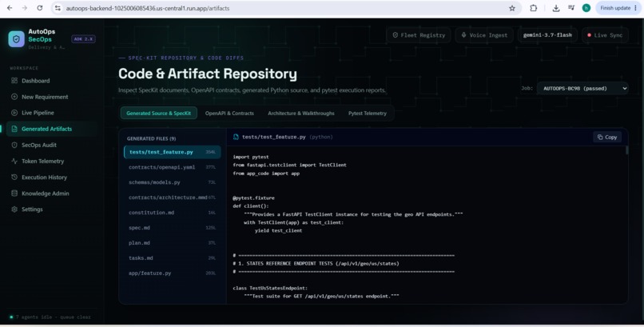644x327 pixels.
Task: Select contracts/openapi.yaml file
Action: 172,167
